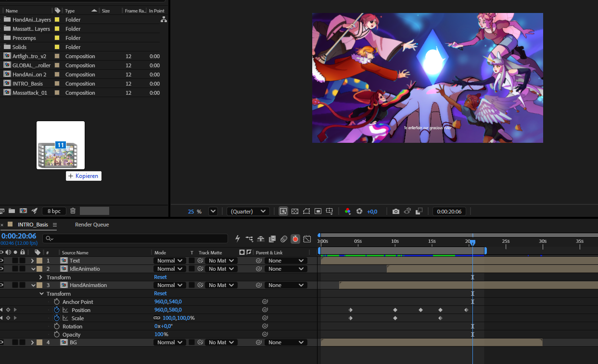Enable Frame Blending for the composition
Image resolution: width=598 pixels, height=364 pixels.
(272, 238)
